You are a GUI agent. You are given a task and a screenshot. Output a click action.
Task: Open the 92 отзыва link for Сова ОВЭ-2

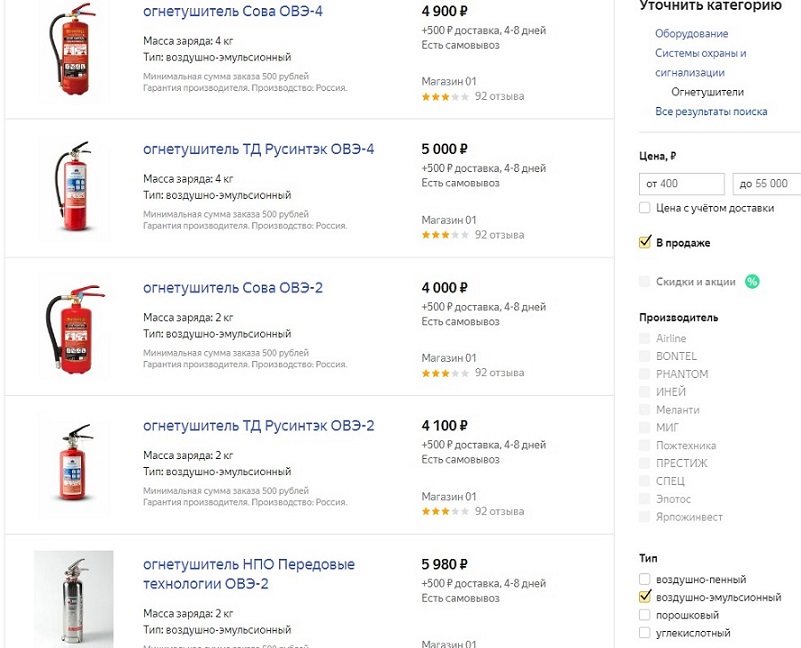(x=499, y=373)
